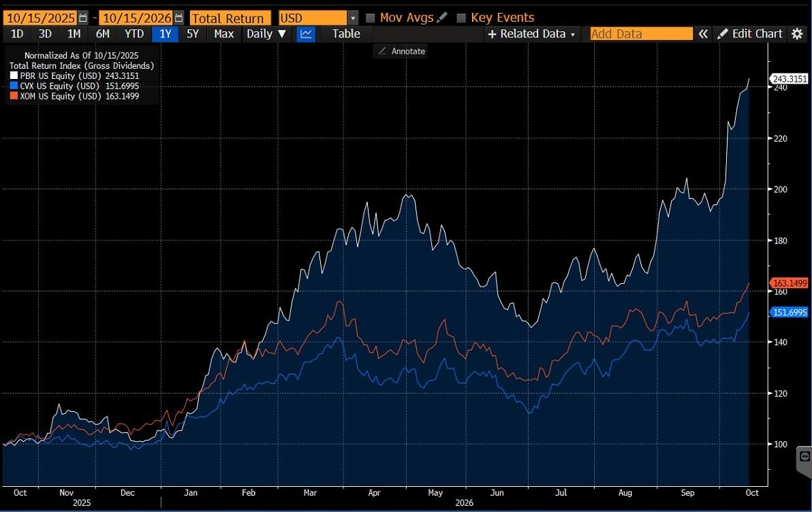
Task: Click the XOM value label 163.1499 on axis
Action: (x=790, y=283)
